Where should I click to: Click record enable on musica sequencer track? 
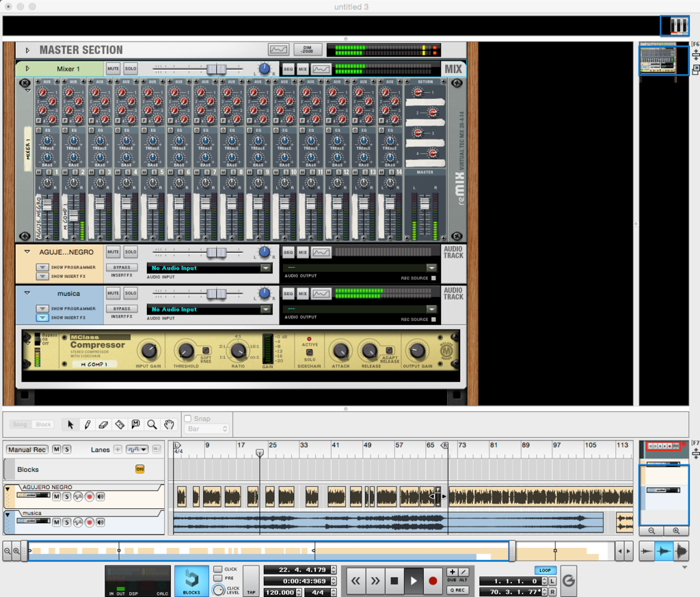tap(90, 522)
